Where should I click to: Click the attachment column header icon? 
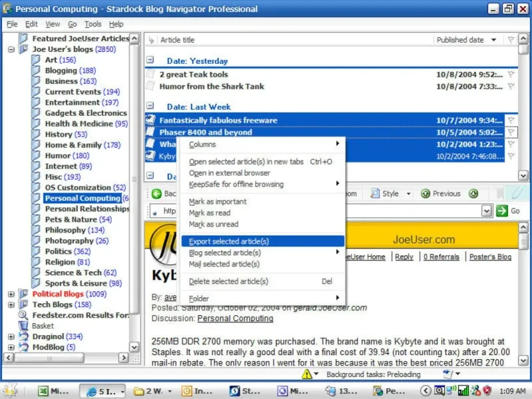(152, 40)
